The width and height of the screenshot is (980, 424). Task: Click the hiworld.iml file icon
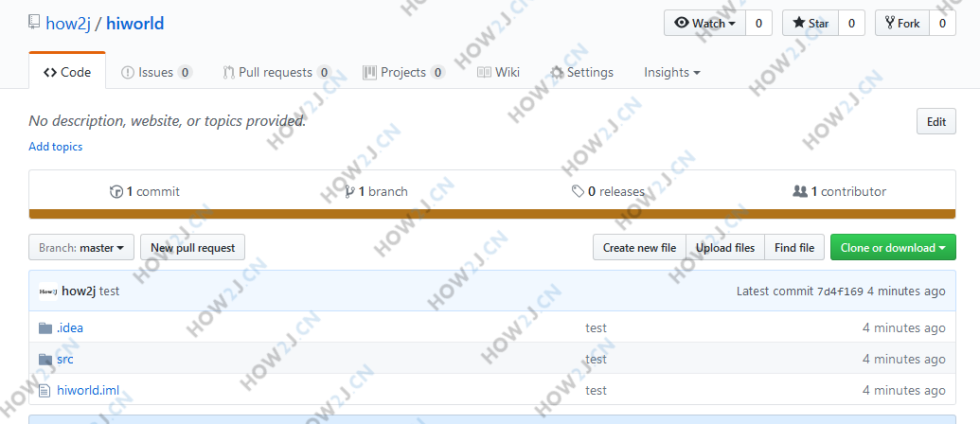(x=44, y=391)
